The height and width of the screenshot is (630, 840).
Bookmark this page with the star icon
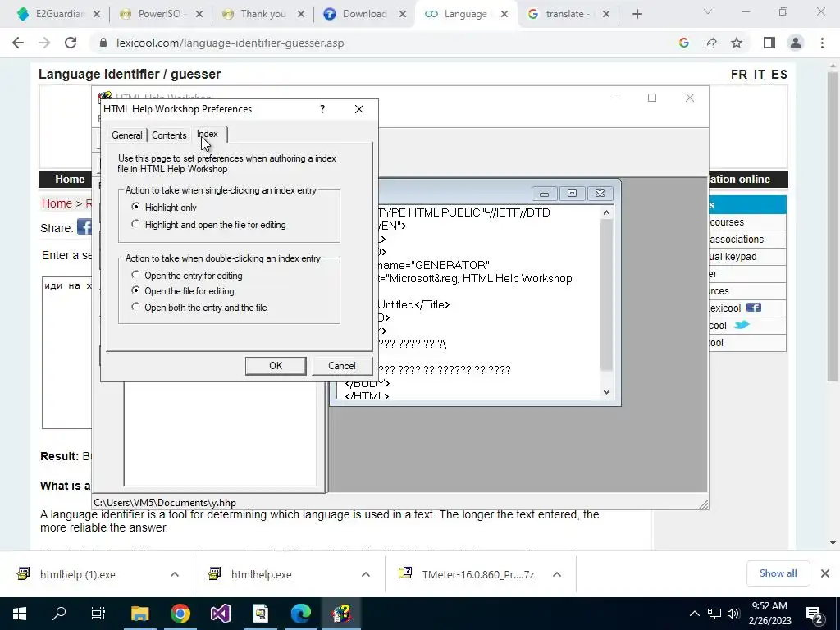737,43
